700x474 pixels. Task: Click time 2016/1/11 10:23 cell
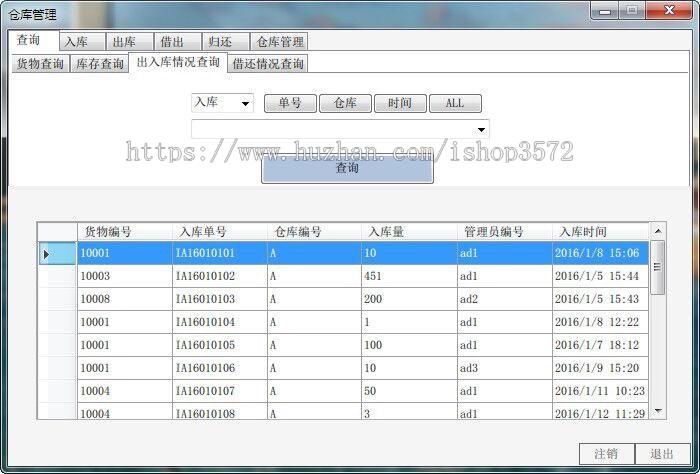click(x=600, y=391)
